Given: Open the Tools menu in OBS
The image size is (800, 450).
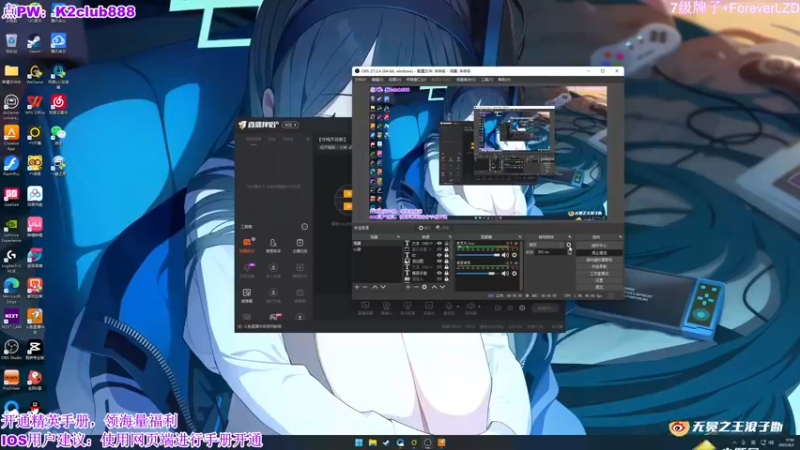Looking at the screenshot, I should pos(487,80).
